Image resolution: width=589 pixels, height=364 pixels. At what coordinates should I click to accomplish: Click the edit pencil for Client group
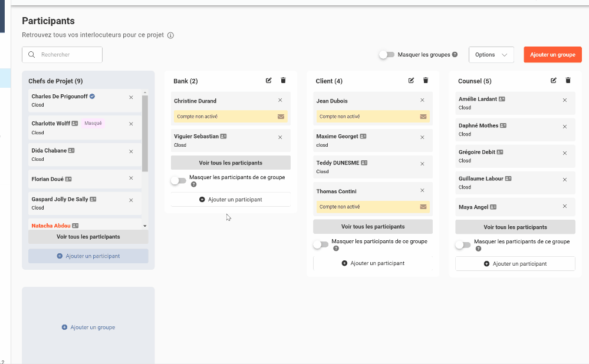pos(412,81)
